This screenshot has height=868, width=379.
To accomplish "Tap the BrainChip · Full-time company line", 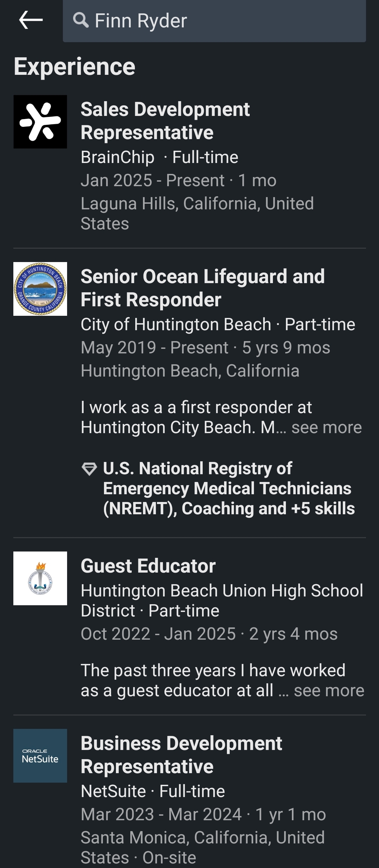I will [x=159, y=157].
